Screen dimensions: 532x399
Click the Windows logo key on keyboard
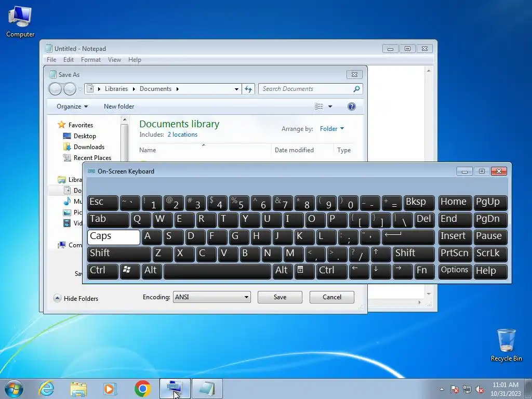coord(130,271)
